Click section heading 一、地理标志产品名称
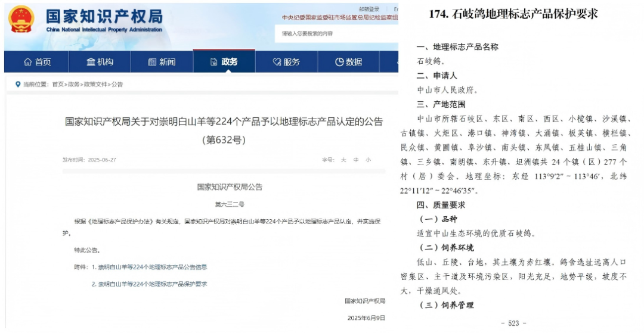 457,47
